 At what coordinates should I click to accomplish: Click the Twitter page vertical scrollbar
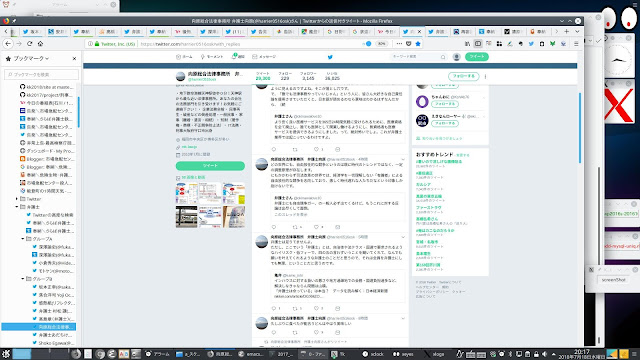(580, 128)
